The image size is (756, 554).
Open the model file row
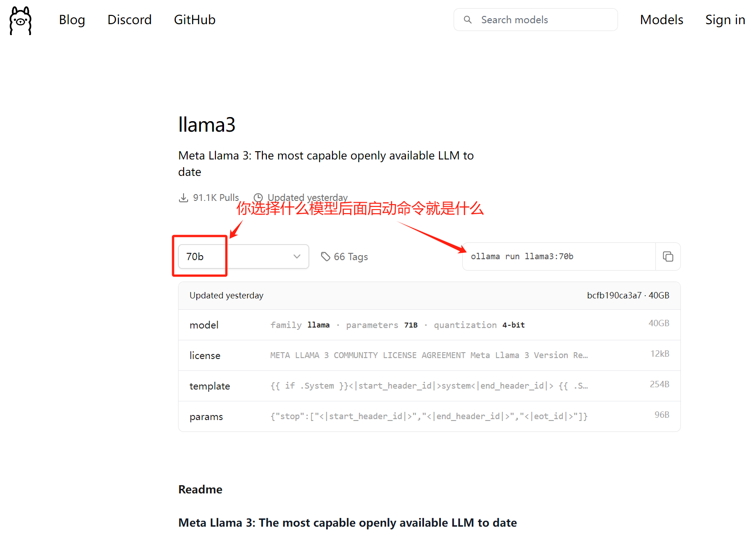[429, 325]
